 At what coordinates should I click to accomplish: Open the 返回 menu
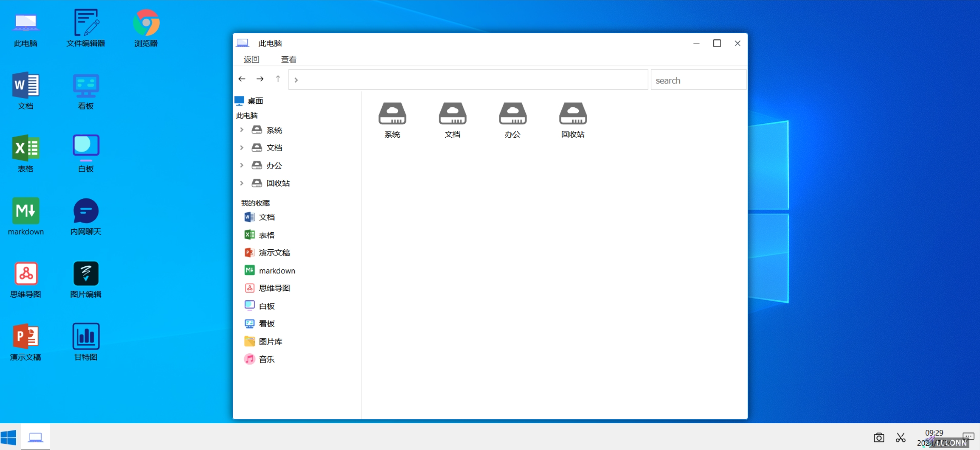[x=251, y=59]
